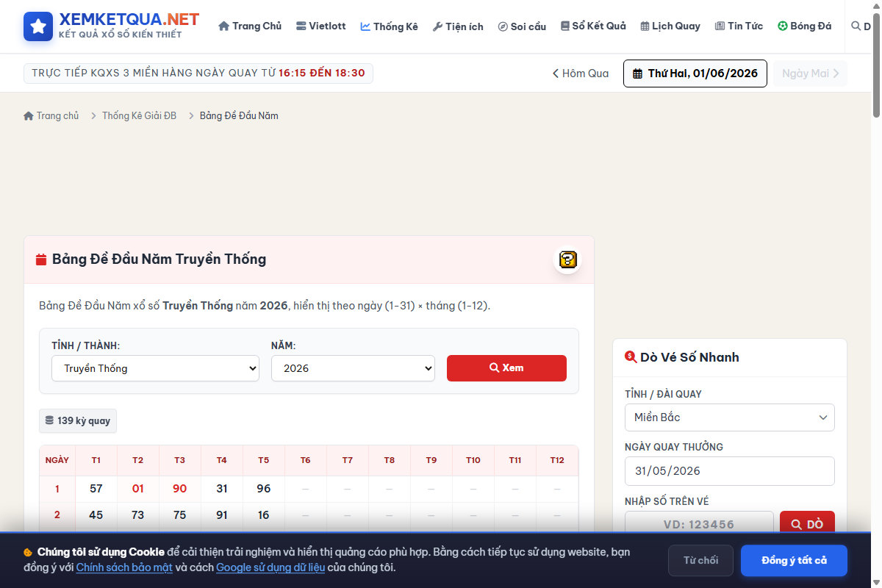Click the Dò Vé Số Nhanh heading icon
The height and width of the screenshot is (588, 882).
tap(631, 357)
